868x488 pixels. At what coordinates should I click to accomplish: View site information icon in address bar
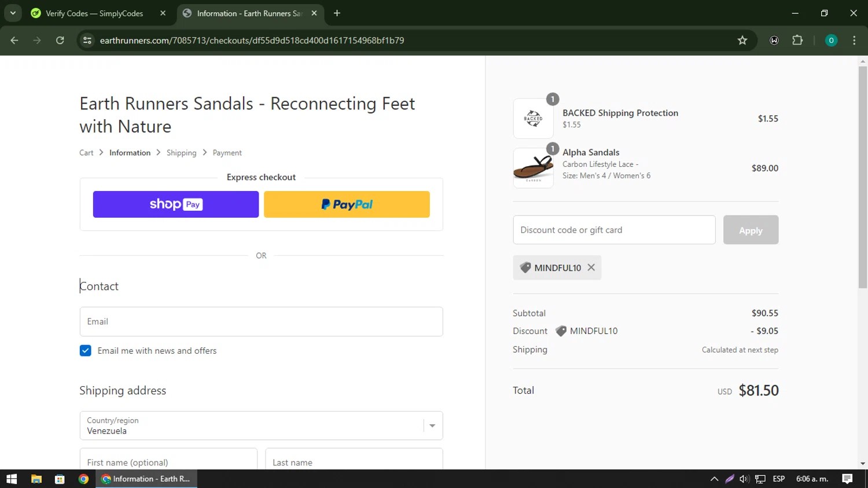click(x=87, y=41)
